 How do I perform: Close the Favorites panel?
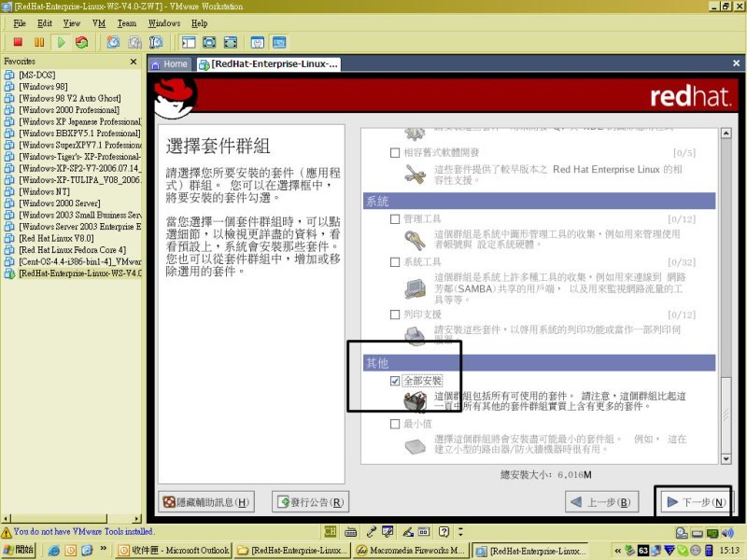click(134, 62)
